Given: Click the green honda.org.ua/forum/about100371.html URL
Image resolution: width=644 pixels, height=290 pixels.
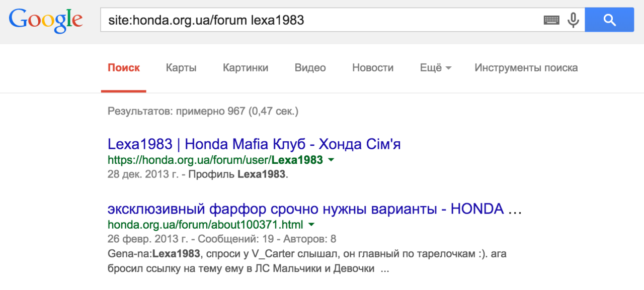Looking at the screenshot, I should click(205, 224).
